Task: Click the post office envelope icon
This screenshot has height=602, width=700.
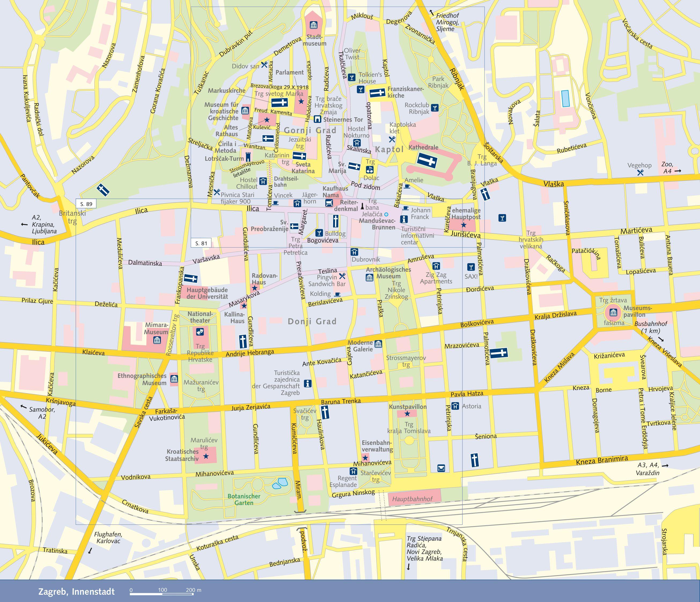Action: 441,468
